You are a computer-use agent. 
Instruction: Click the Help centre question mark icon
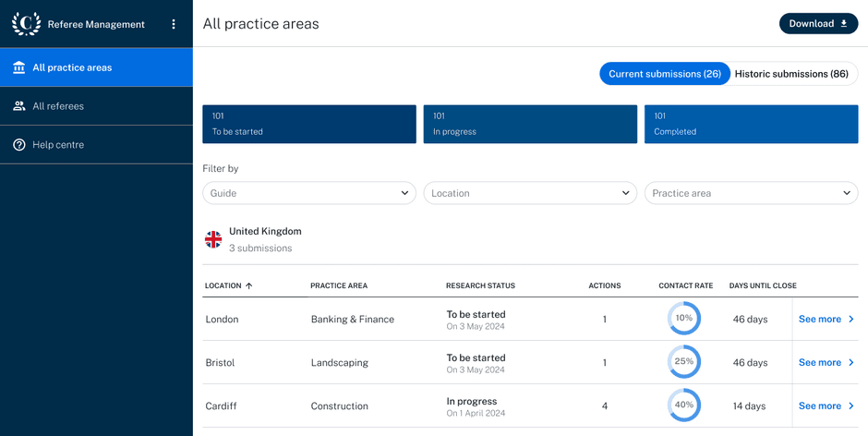[x=19, y=145]
